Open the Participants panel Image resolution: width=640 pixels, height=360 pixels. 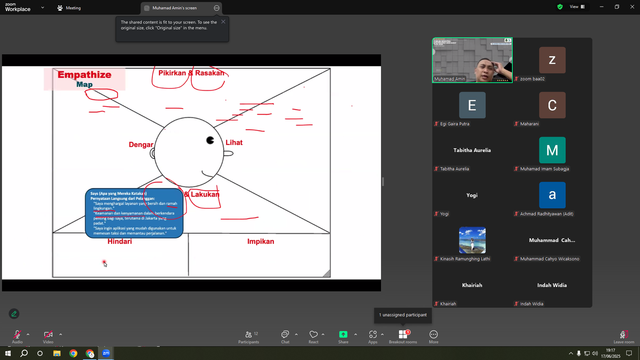(x=249, y=337)
